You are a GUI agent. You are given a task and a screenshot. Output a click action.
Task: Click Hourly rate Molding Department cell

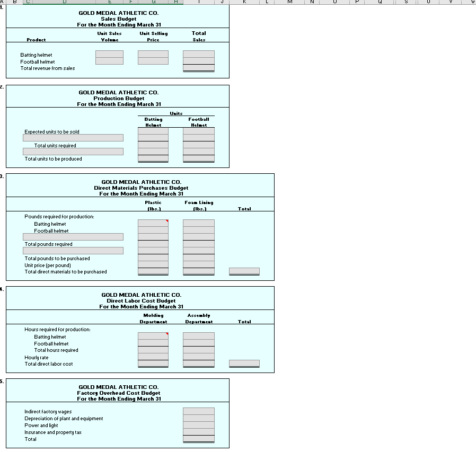pyautogui.click(x=153, y=357)
